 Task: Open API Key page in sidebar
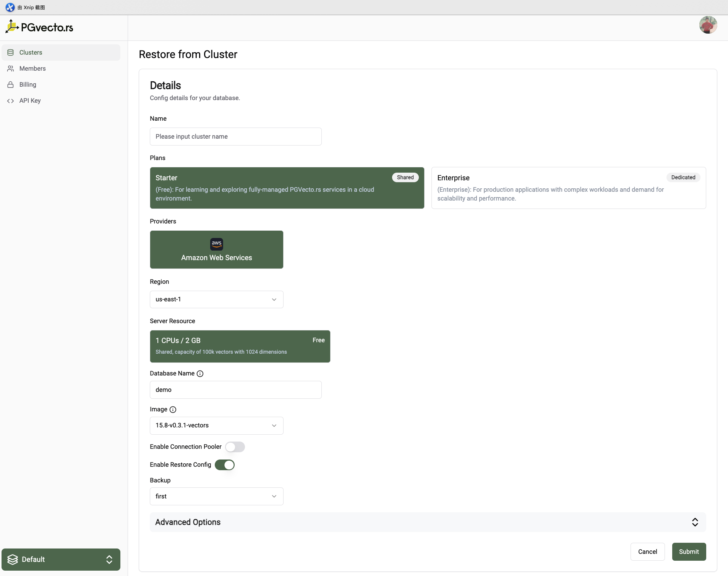tap(30, 100)
